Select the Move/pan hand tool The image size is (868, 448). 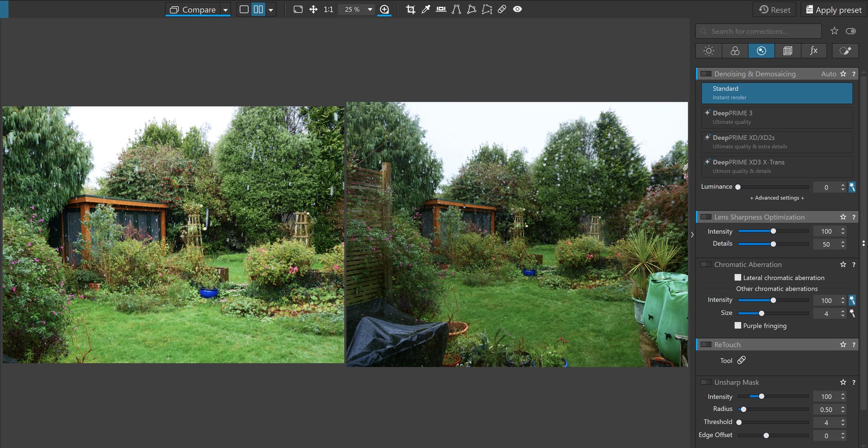pos(313,9)
